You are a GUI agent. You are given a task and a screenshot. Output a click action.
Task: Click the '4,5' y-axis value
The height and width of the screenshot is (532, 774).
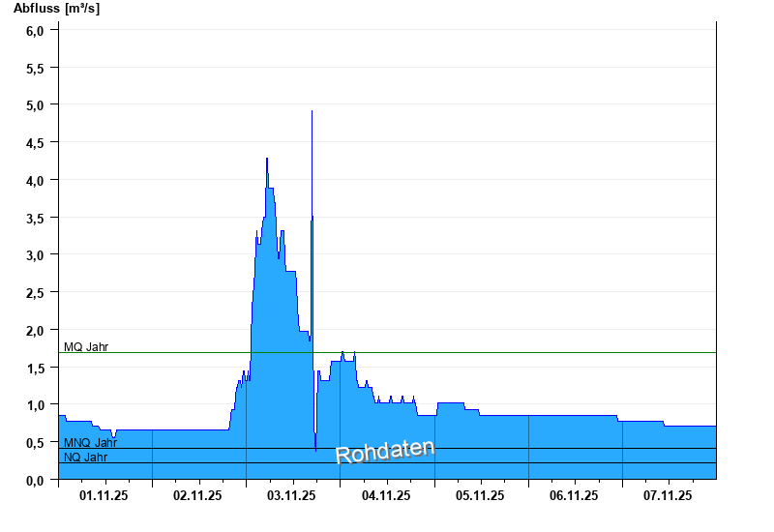click(35, 143)
